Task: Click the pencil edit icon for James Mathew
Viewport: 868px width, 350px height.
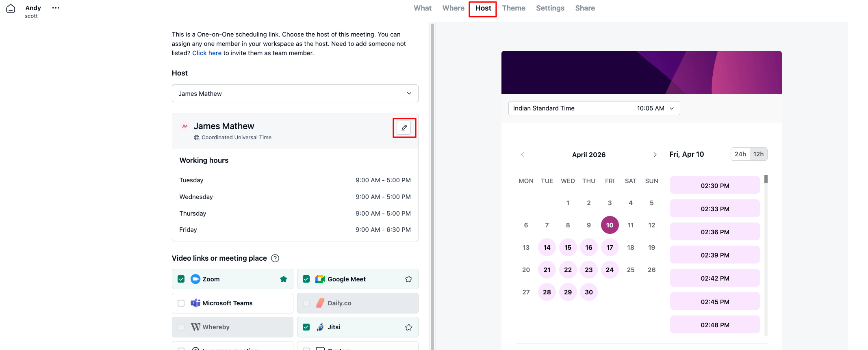Action: (x=404, y=128)
